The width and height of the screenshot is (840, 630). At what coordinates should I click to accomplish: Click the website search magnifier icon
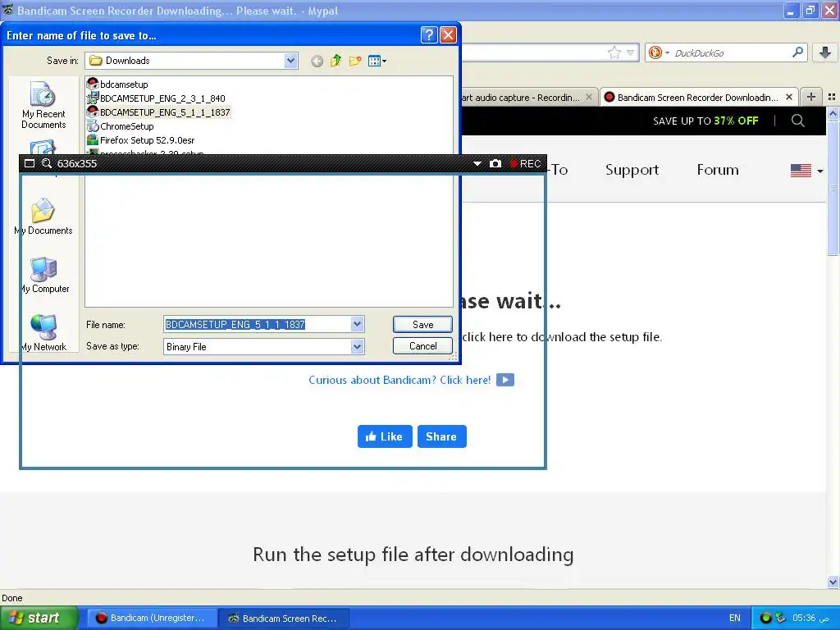[x=797, y=121]
